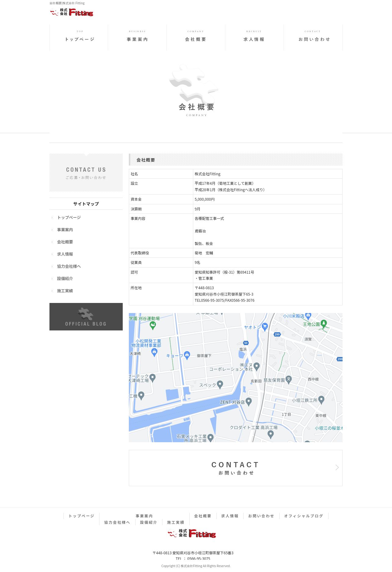
Task: Click the TEL0566-95-3075 line in table
Action: pyautogui.click(x=224, y=301)
